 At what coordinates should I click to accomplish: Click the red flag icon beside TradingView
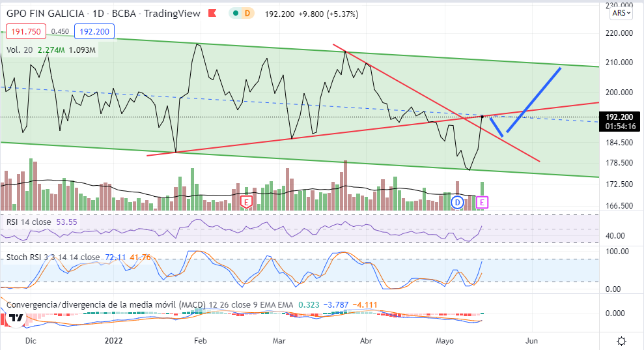pos(212,14)
